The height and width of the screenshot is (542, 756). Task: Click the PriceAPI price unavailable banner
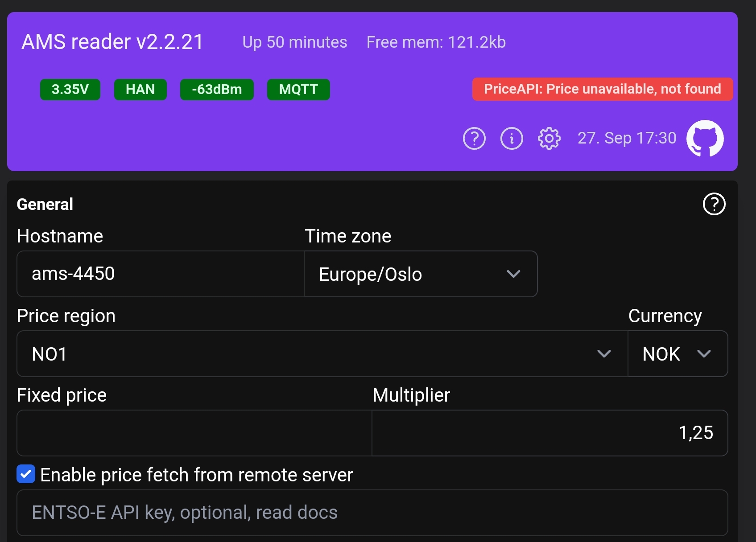[603, 89]
